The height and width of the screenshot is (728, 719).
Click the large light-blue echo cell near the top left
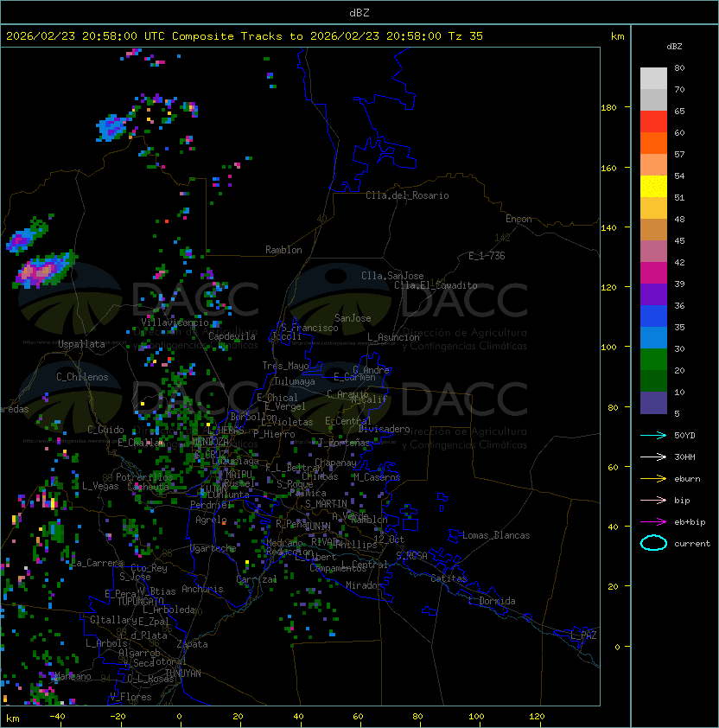[x=111, y=127]
